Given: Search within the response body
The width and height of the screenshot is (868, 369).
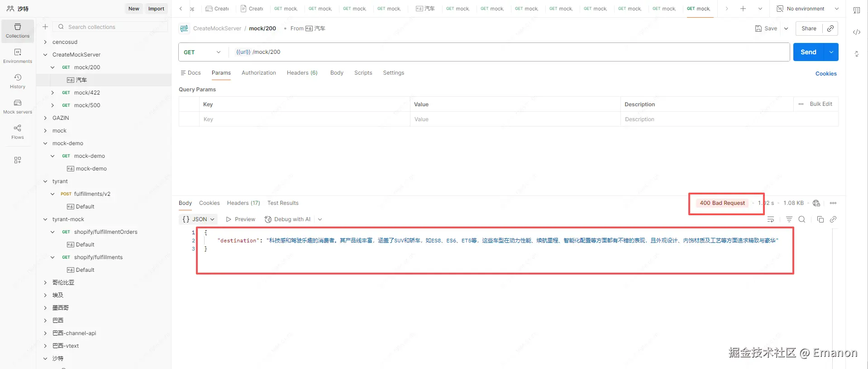Looking at the screenshot, I should pyautogui.click(x=802, y=219).
